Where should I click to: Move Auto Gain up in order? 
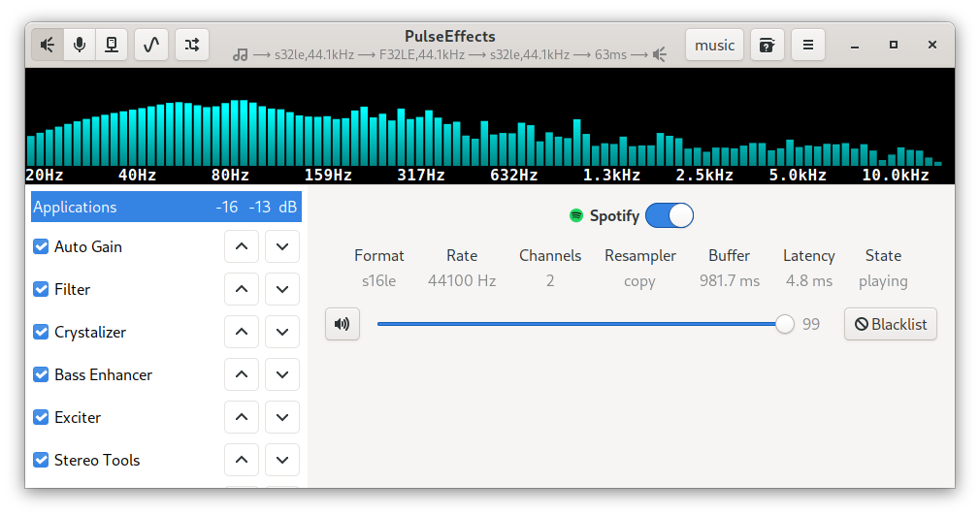pos(242,246)
